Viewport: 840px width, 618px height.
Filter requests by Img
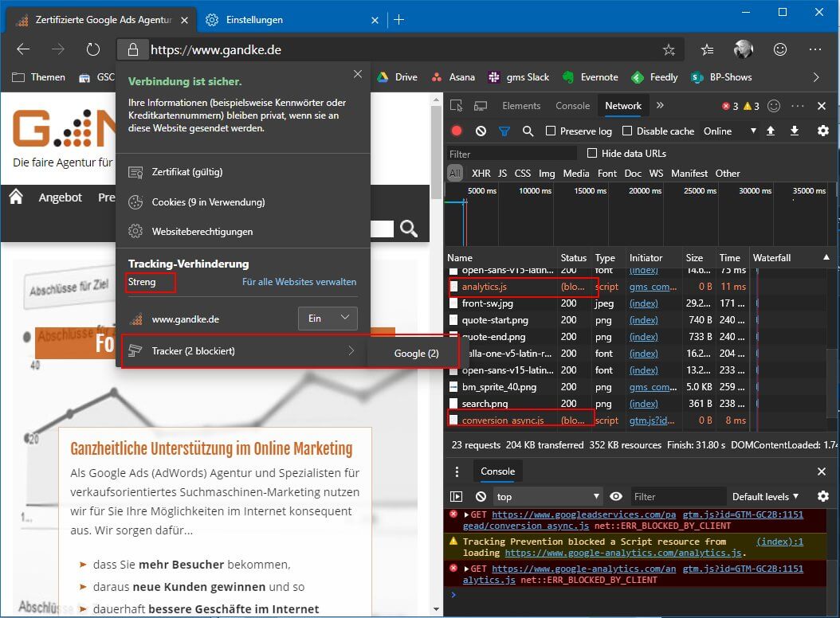pyautogui.click(x=547, y=173)
